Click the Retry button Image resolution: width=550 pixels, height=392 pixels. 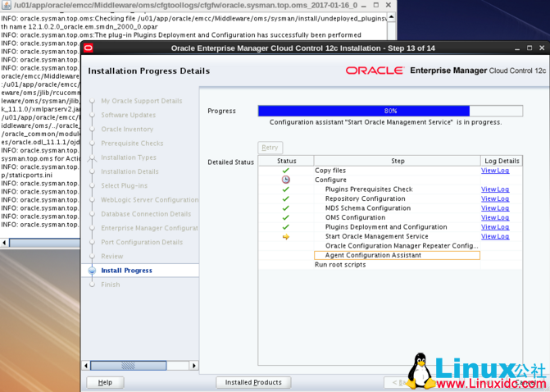click(x=270, y=148)
